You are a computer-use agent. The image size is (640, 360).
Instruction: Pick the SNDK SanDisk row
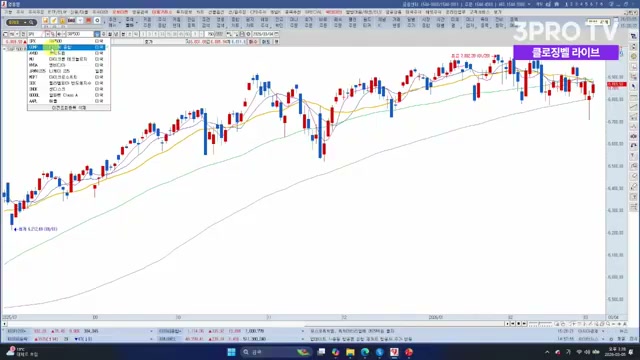click(x=68, y=89)
